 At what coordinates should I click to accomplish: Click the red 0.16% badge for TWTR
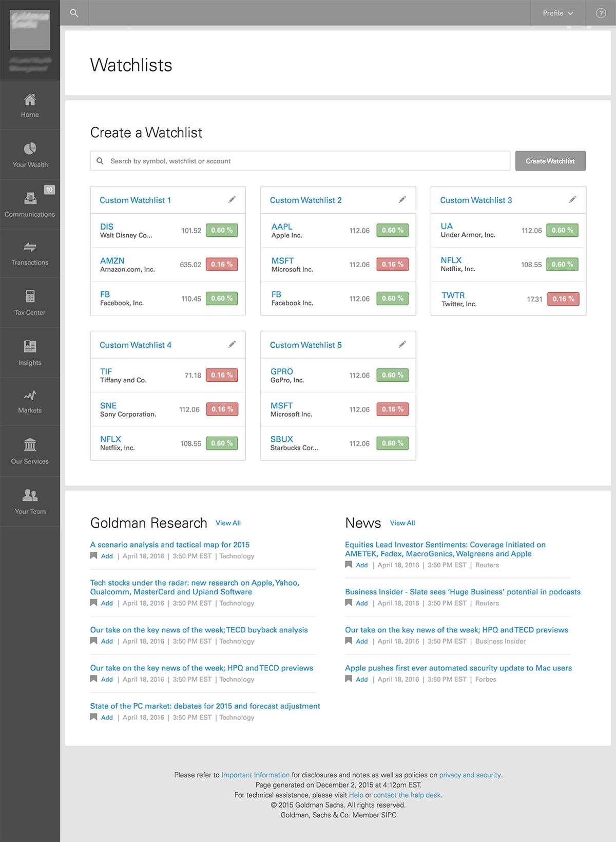point(563,298)
